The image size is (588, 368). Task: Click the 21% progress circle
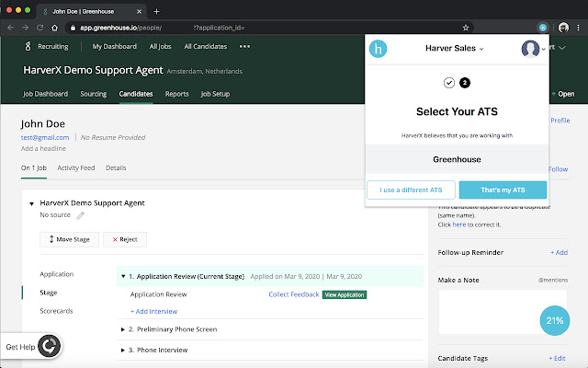click(x=554, y=322)
